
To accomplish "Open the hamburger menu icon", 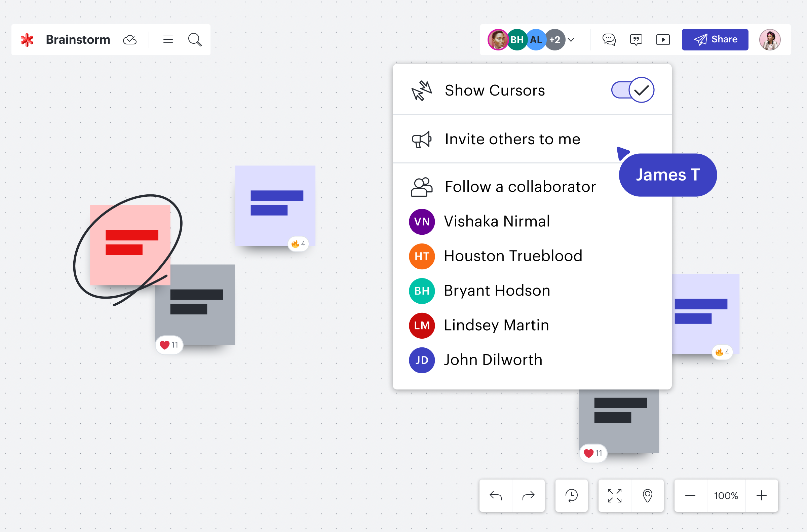I will point(168,40).
